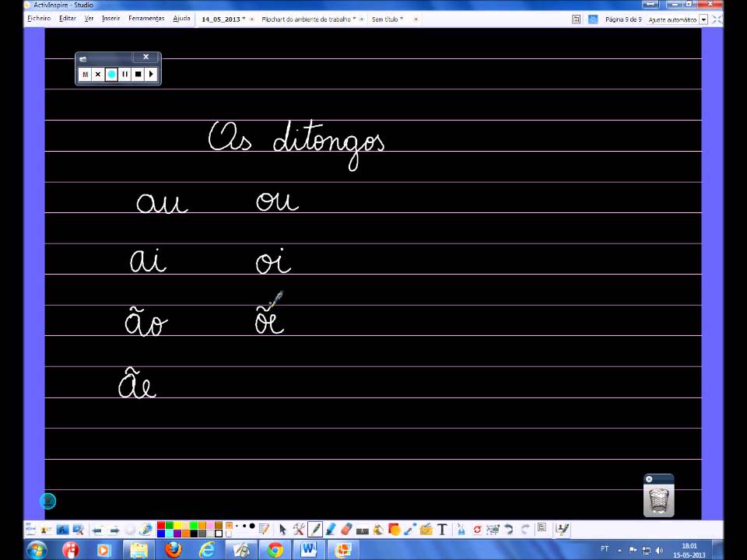Pick the blue color swatch
Image resolution: width=747 pixels, height=560 pixels.
tap(161, 534)
